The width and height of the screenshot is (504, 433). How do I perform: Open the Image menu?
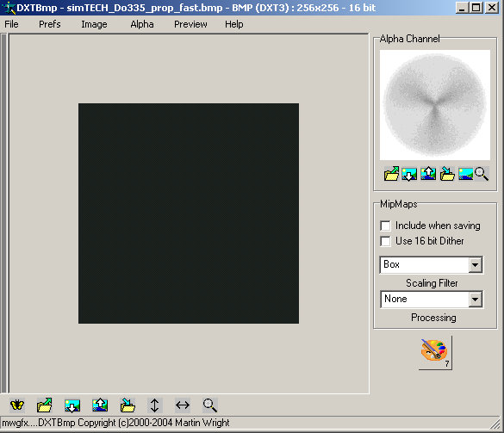pos(94,24)
